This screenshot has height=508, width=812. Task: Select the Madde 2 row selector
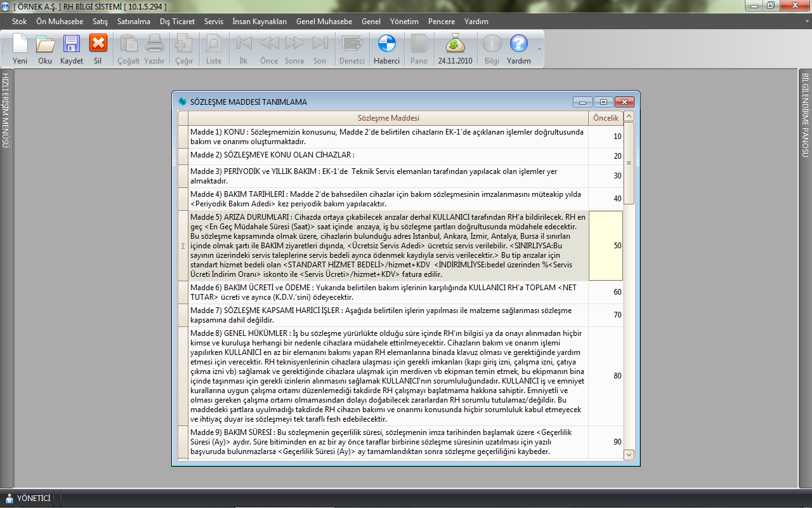click(183, 156)
